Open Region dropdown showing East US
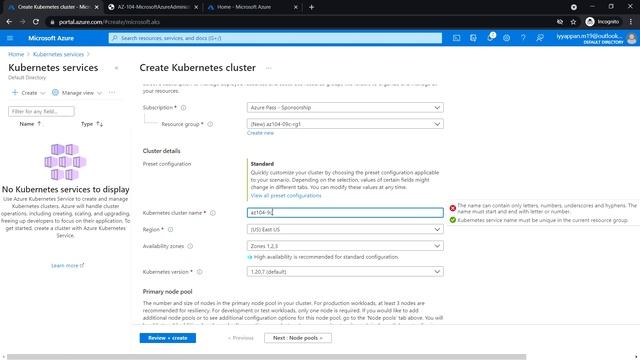640x360 pixels. [345, 229]
